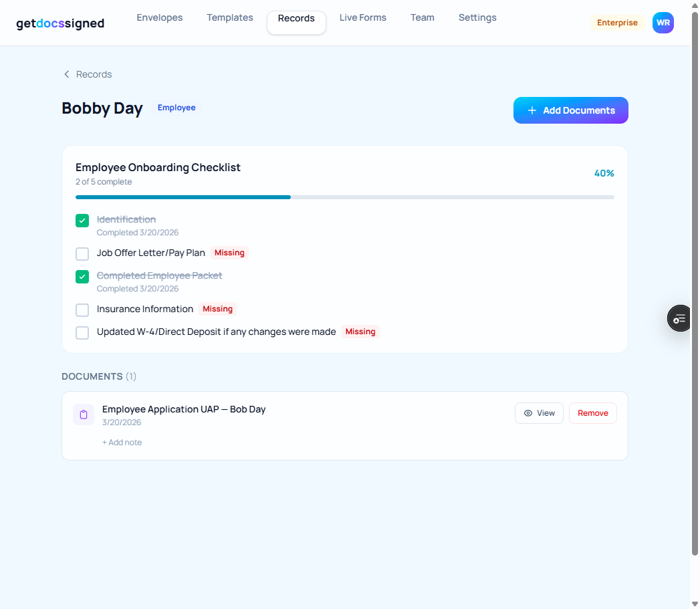Open the Settings tab

click(x=477, y=18)
